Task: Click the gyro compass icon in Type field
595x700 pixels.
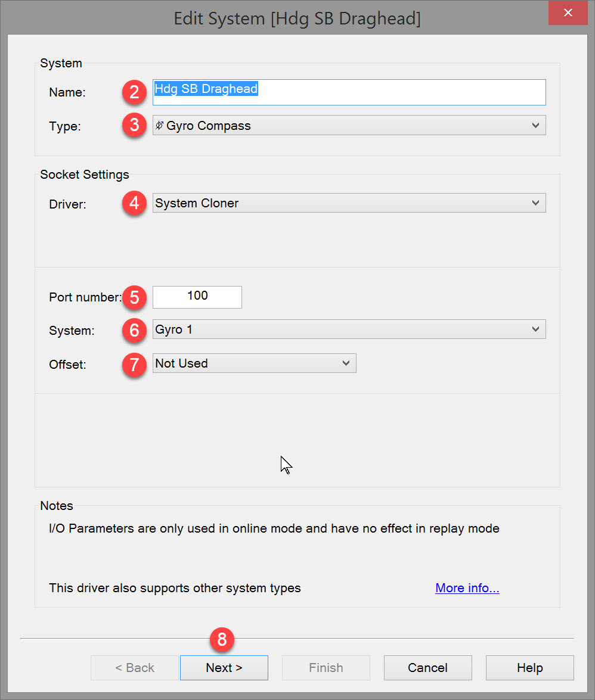Action: (160, 126)
